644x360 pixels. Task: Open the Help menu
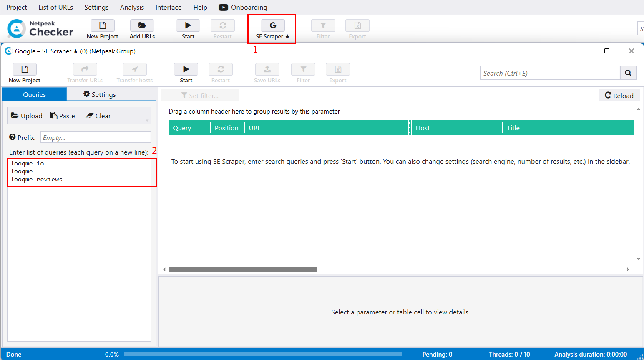point(200,7)
